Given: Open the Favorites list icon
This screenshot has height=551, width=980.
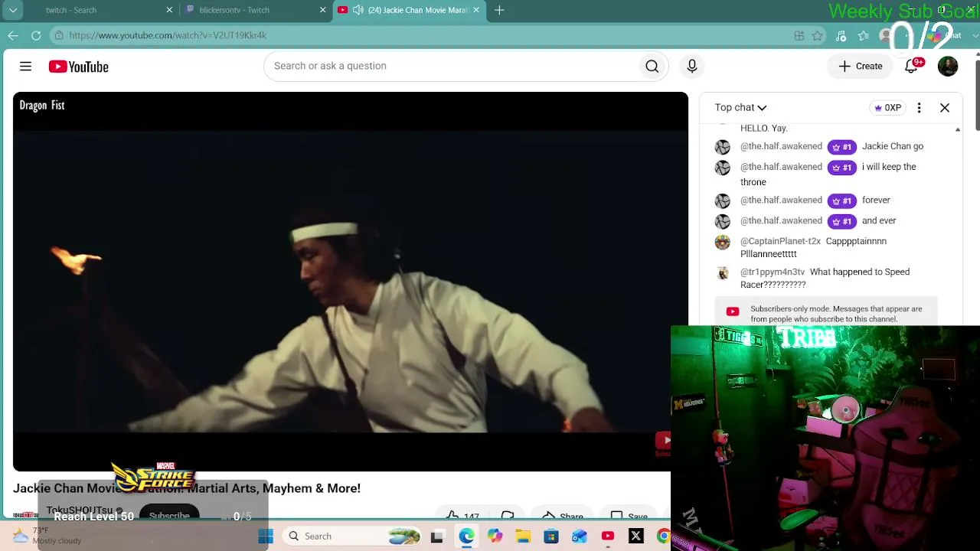Looking at the screenshot, I should (864, 35).
